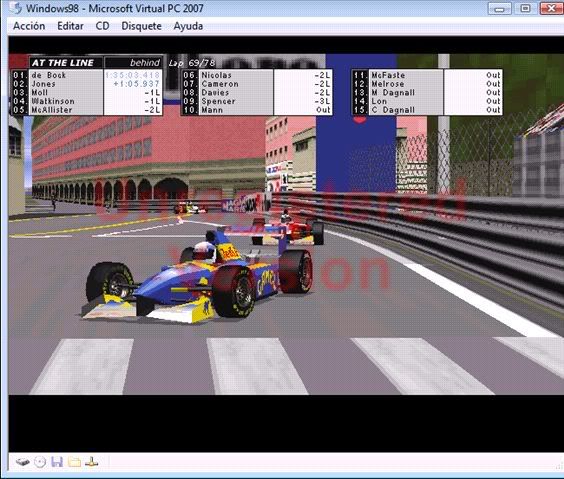Image resolution: width=564 pixels, height=479 pixels.
Task: Close the Windows98 virtual machine window
Action: [552, 8]
